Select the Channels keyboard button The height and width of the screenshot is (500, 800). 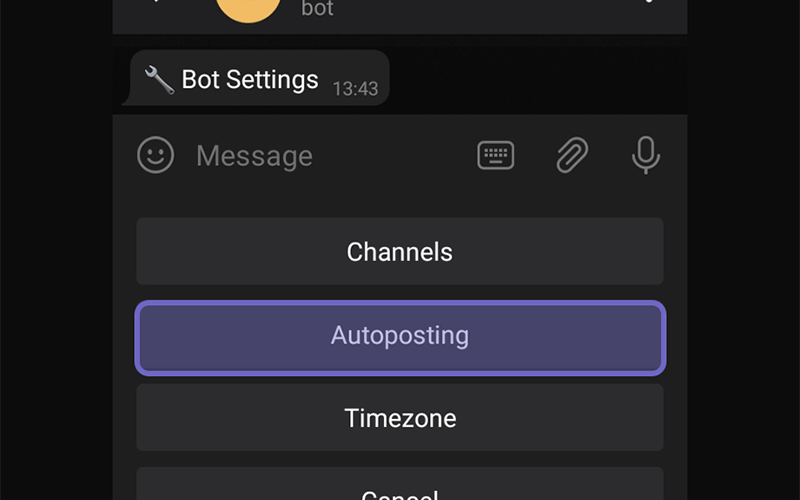click(x=400, y=251)
